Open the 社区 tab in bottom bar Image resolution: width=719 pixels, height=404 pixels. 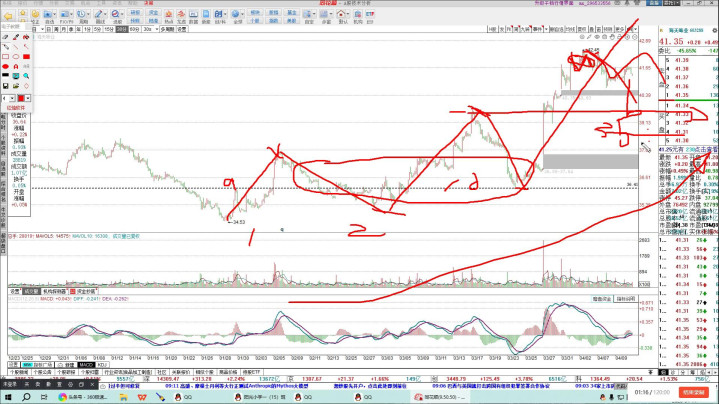161,372
